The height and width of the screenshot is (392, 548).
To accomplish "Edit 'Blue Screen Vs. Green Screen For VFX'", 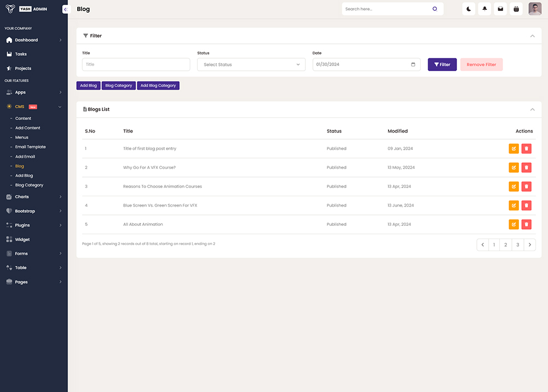I will (514, 205).
